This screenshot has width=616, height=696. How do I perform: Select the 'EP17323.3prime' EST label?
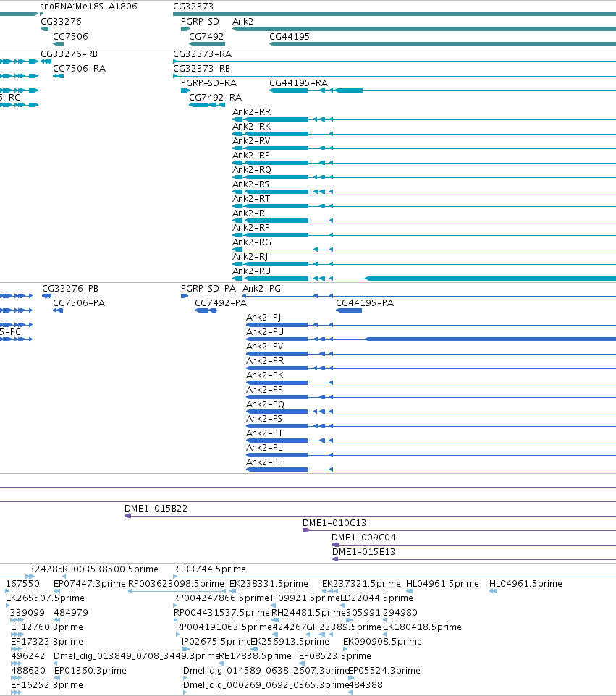(46, 642)
